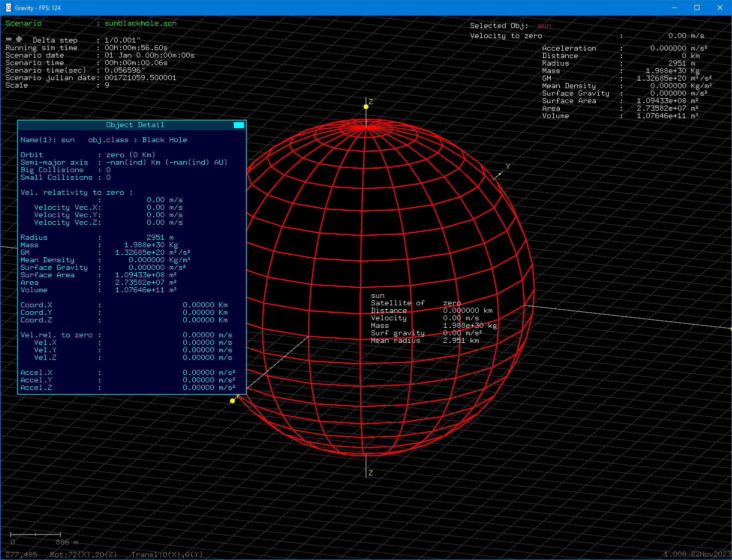
Task: Select the Object Detail panel title bar
Action: (x=134, y=125)
